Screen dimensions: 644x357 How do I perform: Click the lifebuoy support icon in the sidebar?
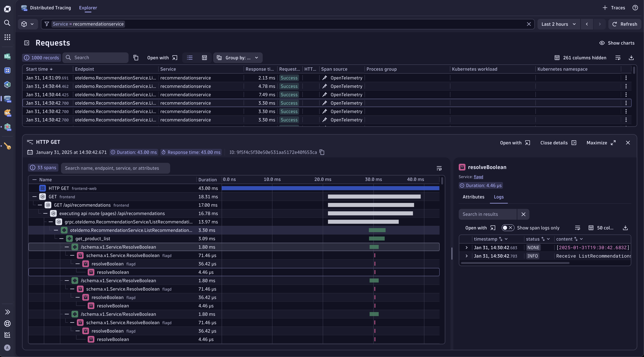7,323
